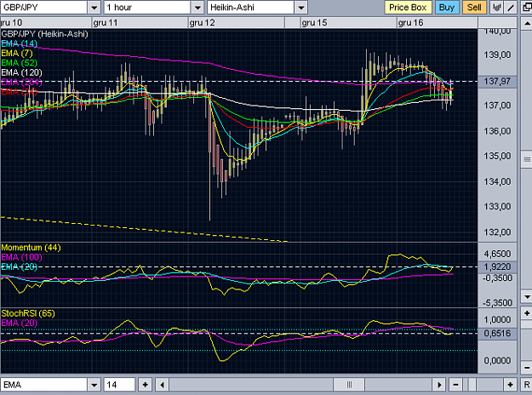Open the GBP/JPY symbol dropdown arrow
Screen dimensions: 532x395
tap(94, 7)
